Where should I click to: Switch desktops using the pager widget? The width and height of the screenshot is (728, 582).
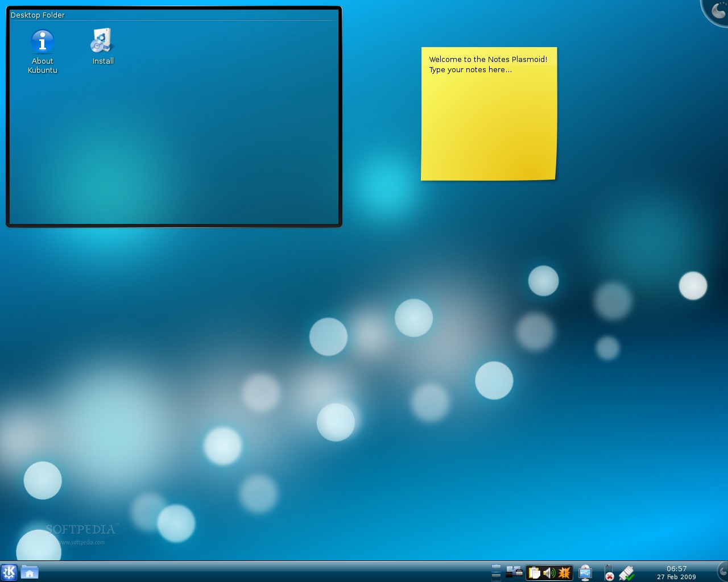pyautogui.click(x=497, y=572)
